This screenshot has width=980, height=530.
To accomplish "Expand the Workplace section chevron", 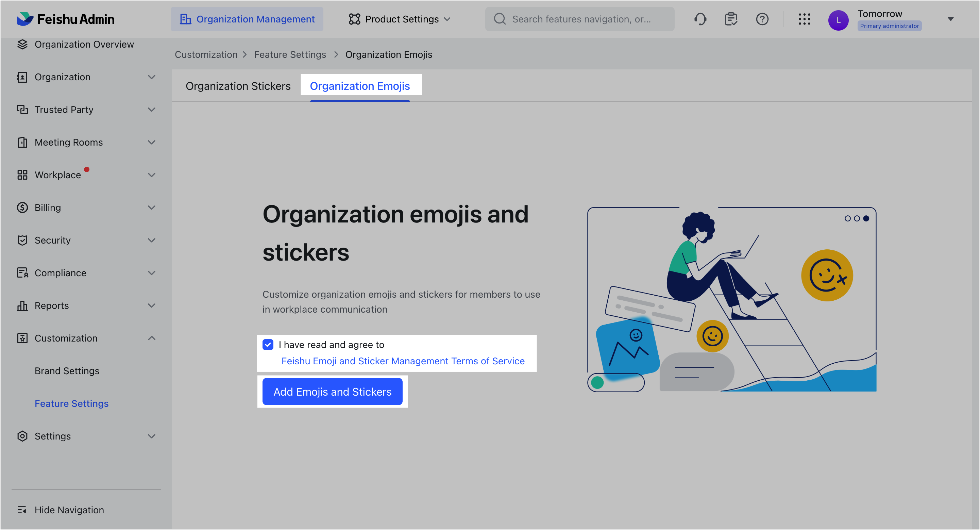I will pyautogui.click(x=151, y=175).
